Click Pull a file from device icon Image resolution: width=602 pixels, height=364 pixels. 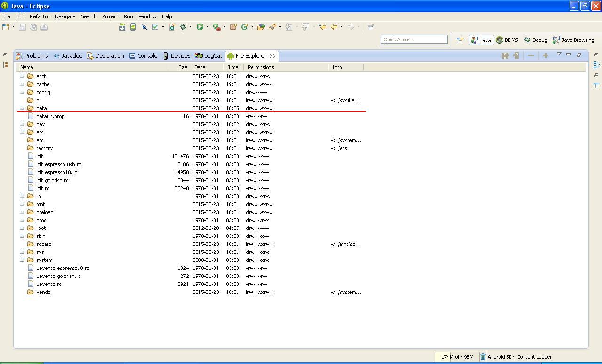point(505,55)
